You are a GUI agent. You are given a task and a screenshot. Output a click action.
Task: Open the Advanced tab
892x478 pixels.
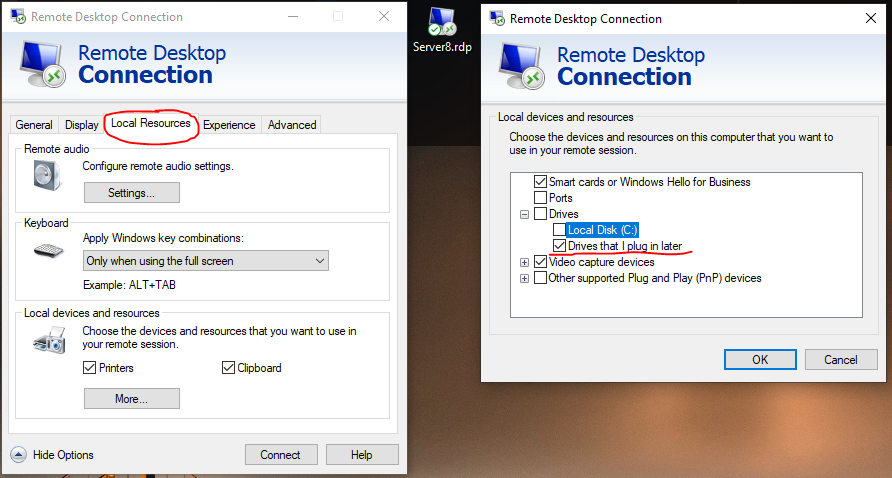click(x=292, y=125)
